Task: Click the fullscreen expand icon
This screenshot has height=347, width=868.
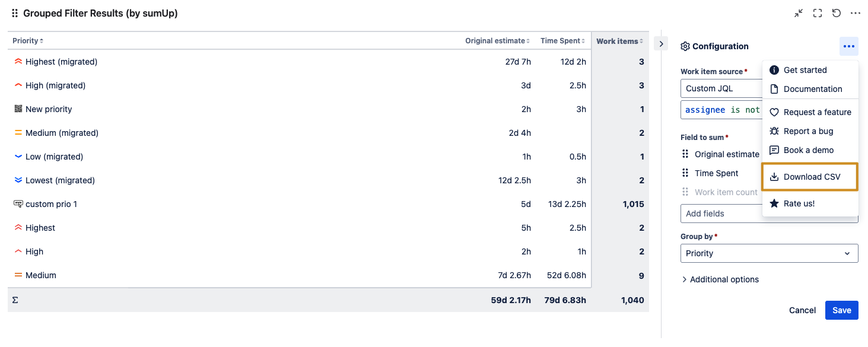Action: pyautogui.click(x=818, y=13)
